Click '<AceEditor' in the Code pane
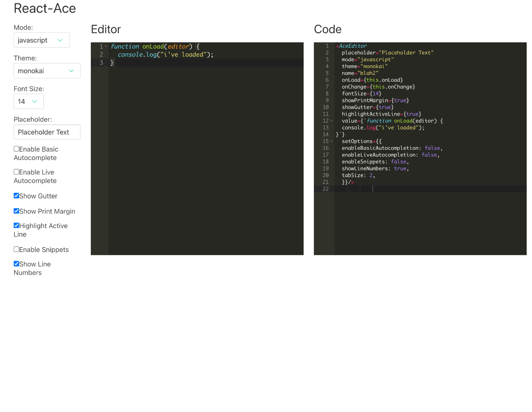This screenshot has height=412, width=532. (x=351, y=46)
